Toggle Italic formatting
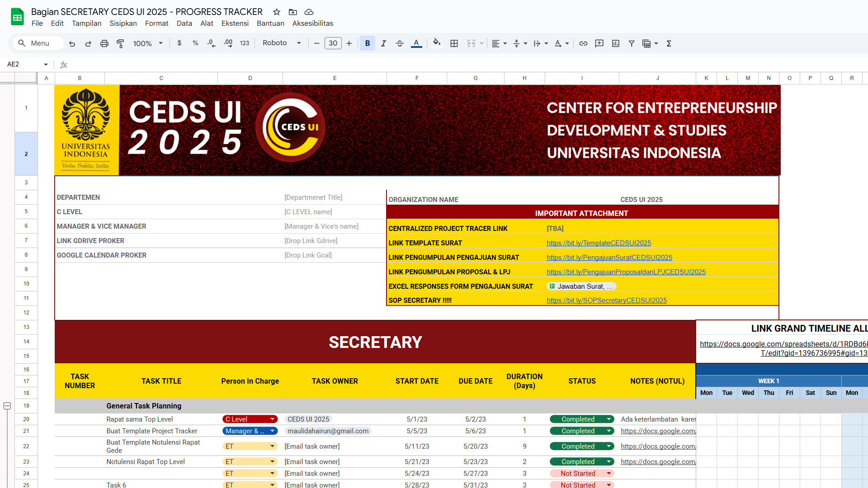Viewport: 868px width, 488px height. point(383,43)
